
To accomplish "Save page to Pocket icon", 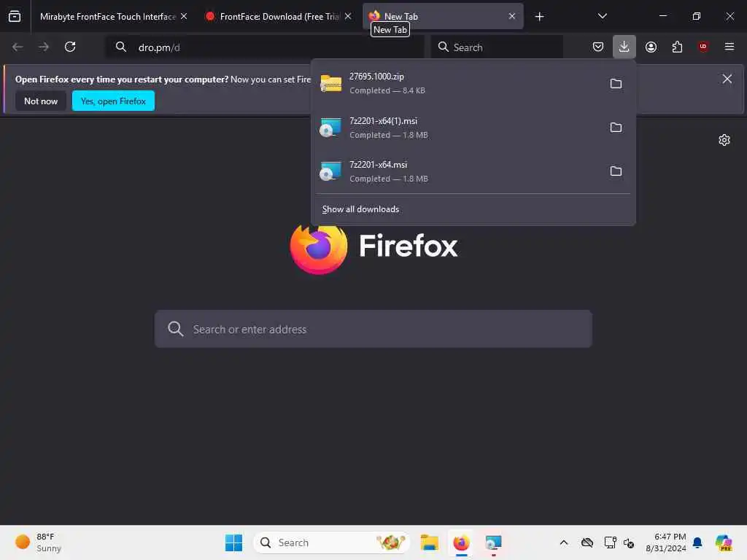I will [x=598, y=47].
